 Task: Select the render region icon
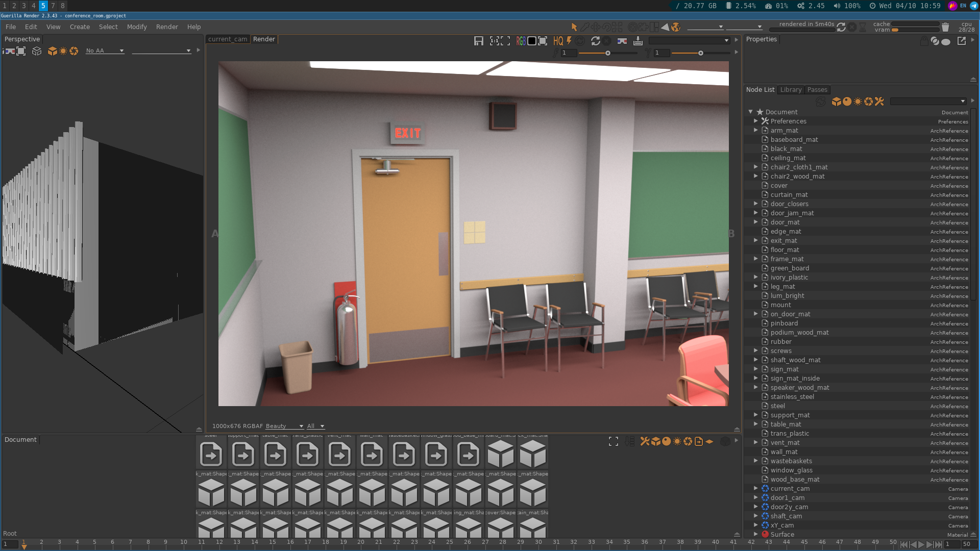[x=543, y=41]
